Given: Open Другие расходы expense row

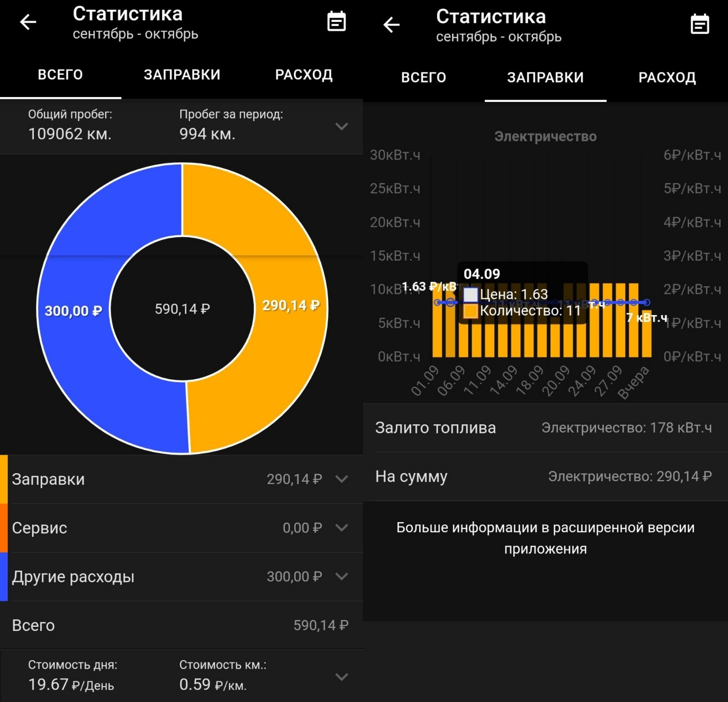Looking at the screenshot, I should pos(182,576).
